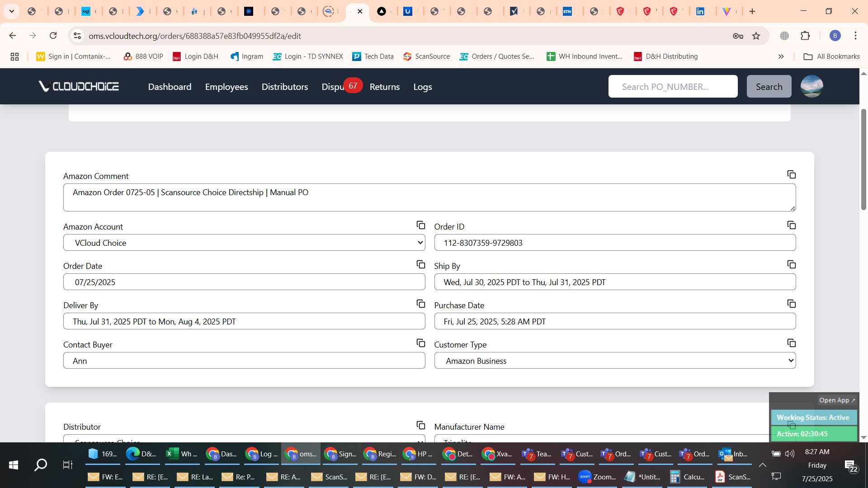
Task: Open Sign in Comtanix bookmark
Action: tap(74, 56)
